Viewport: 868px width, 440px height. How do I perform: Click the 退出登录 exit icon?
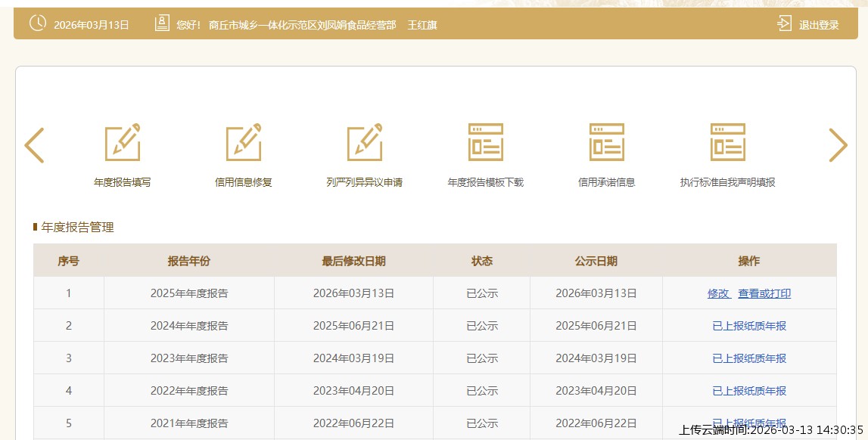click(x=784, y=23)
